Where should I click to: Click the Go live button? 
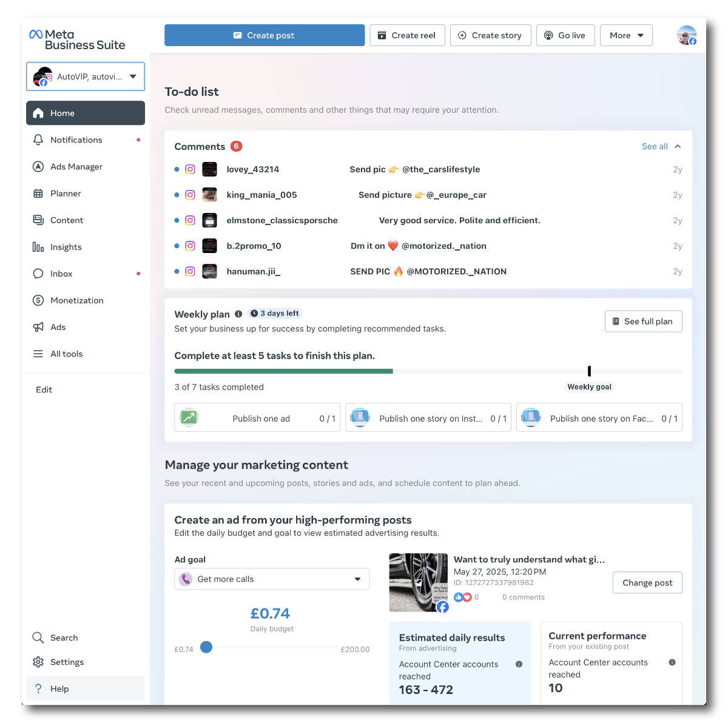[565, 35]
